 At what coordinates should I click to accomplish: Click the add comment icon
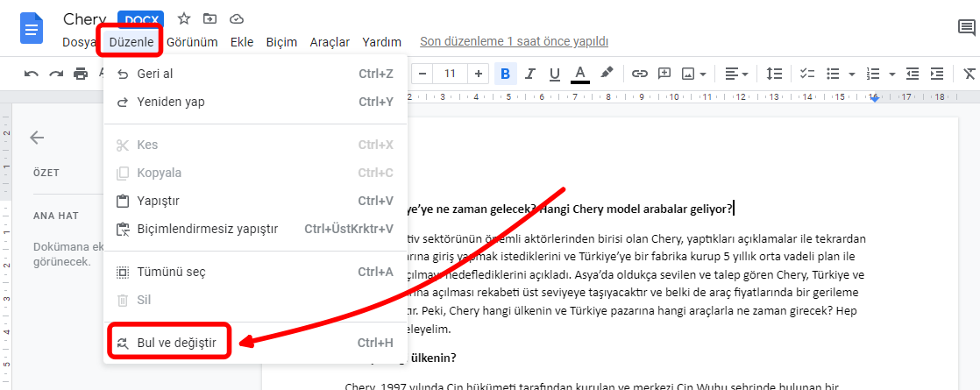tap(664, 74)
